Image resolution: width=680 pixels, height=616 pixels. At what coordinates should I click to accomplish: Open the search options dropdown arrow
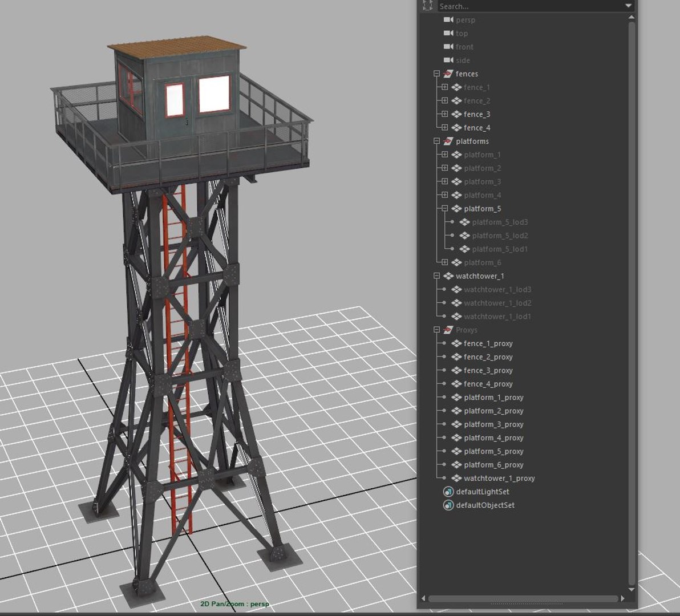coord(628,6)
